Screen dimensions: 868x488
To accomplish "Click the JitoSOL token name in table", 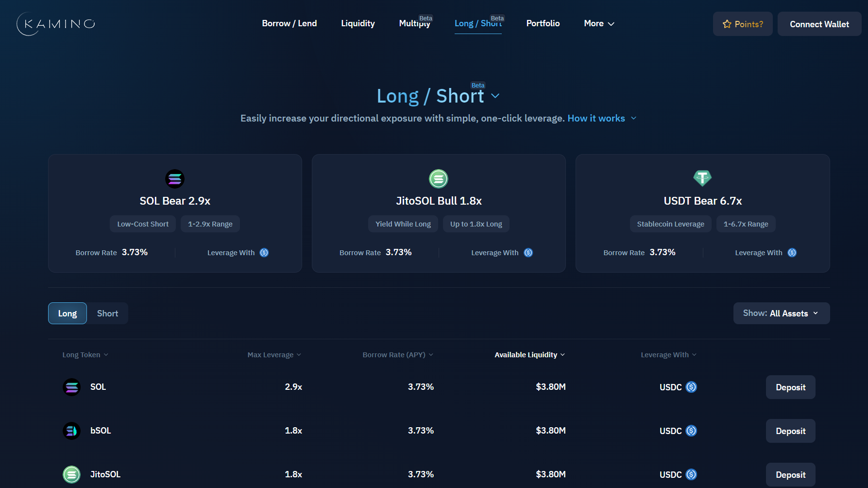I will [x=105, y=474].
